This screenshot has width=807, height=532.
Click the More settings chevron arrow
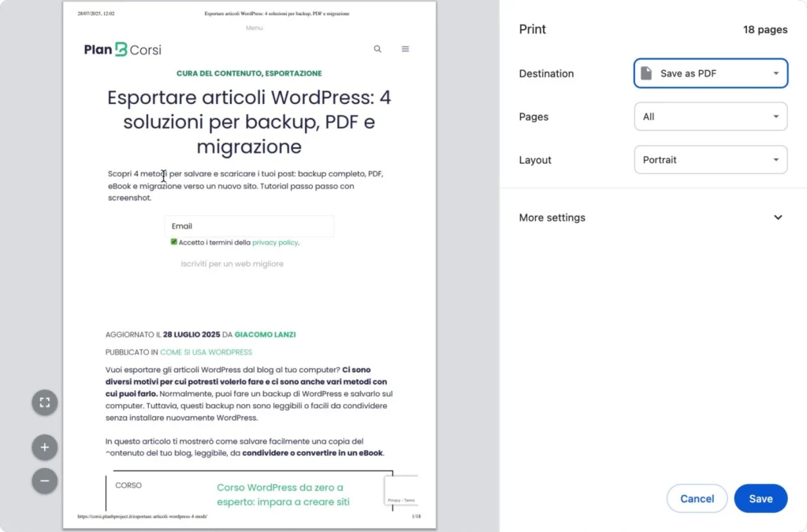[x=778, y=218]
